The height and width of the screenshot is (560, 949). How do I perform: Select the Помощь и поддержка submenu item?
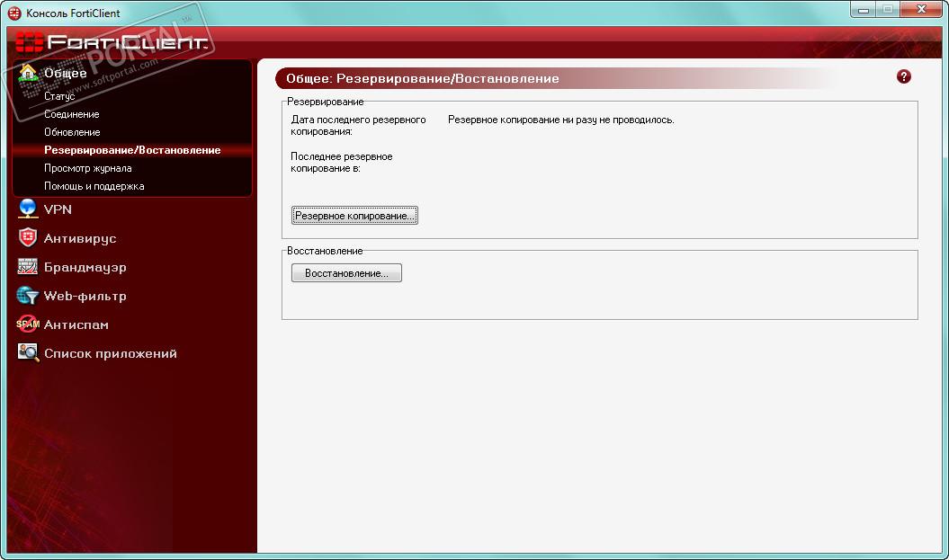click(x=94, y=186)
